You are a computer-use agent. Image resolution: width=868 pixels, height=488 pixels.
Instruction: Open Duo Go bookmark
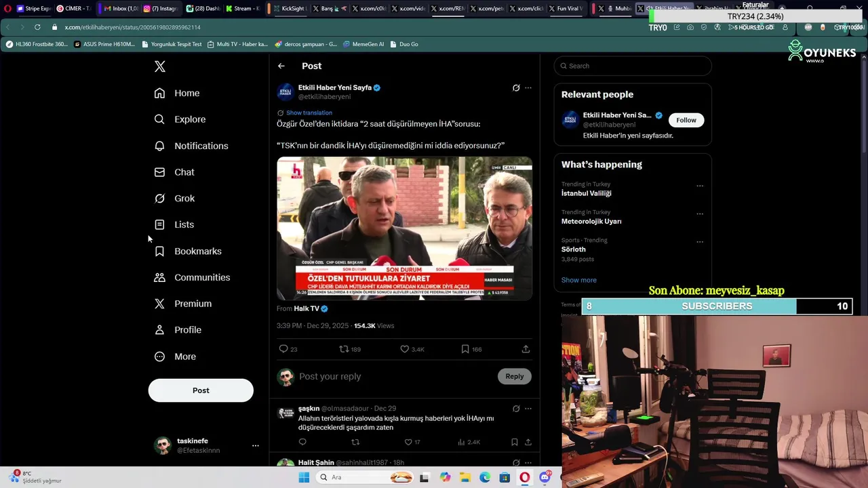(404, 44)
